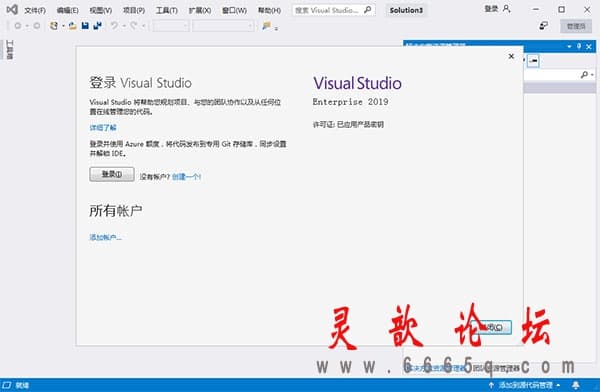This screenshot has width=600, height=392.
Task: Expand the new project dropdown arrow
Action: click(63, 26)
